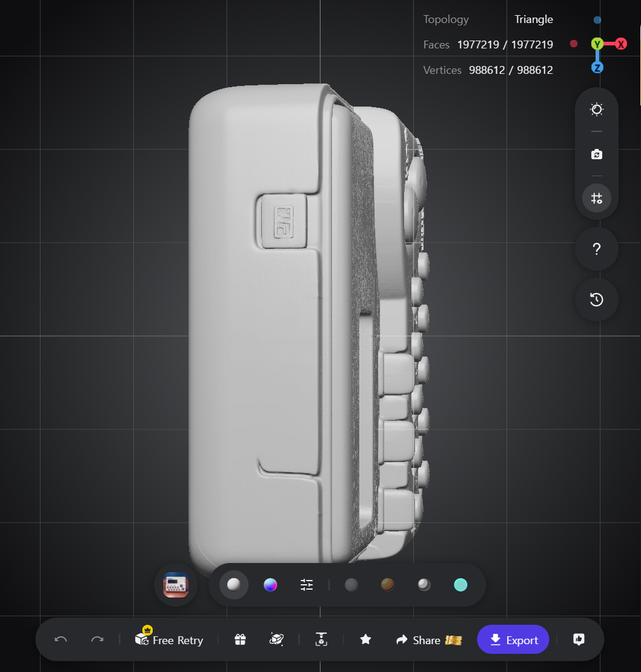Snap view to the Z axis

pyautogui.click(x=597, y=67)
